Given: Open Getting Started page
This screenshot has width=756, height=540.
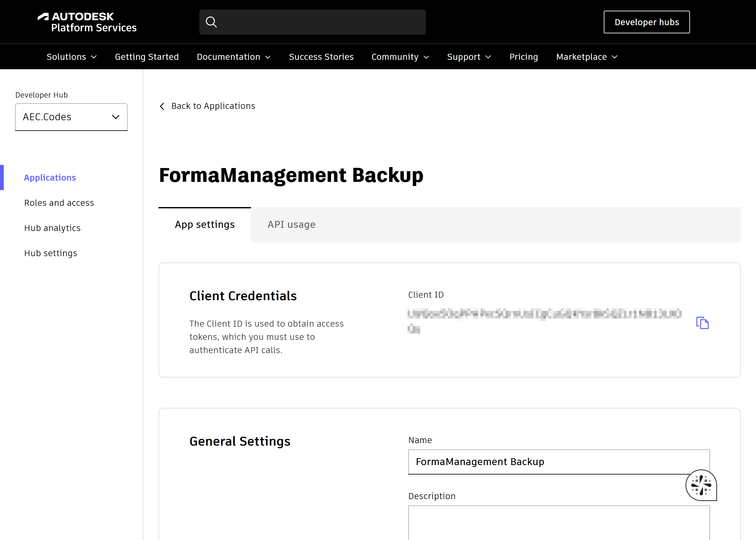Looking at the screenshot, I should point(147,57).
